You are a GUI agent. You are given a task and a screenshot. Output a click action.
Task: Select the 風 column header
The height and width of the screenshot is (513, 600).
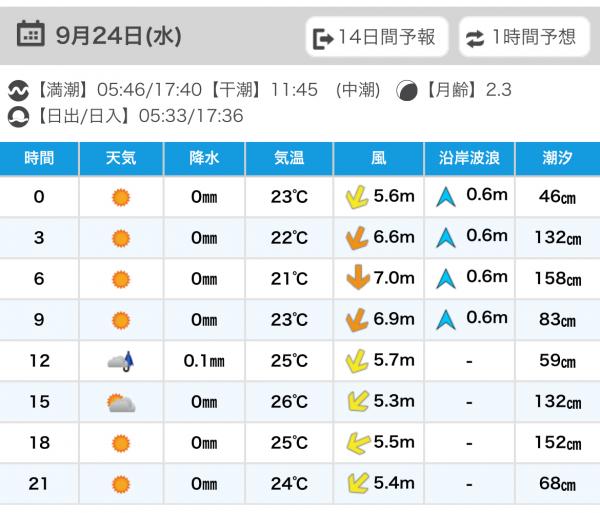(x=379, y=158)
